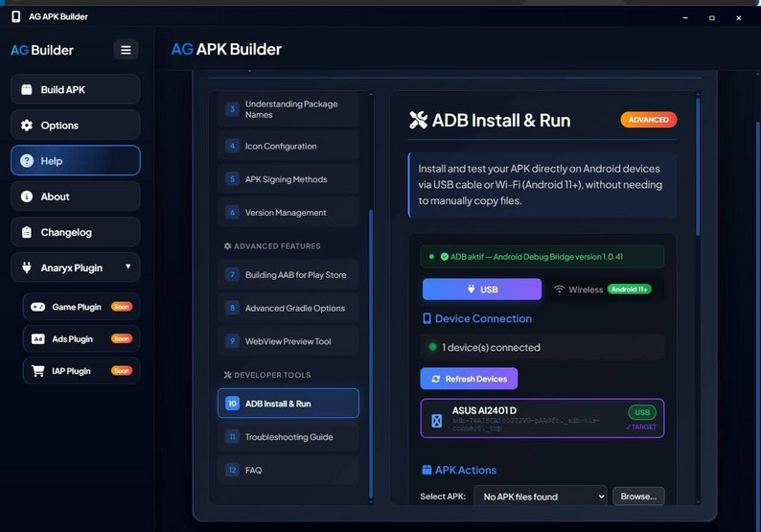
Task: Open APK Signing Methods topic
Action: click(288, 179)
